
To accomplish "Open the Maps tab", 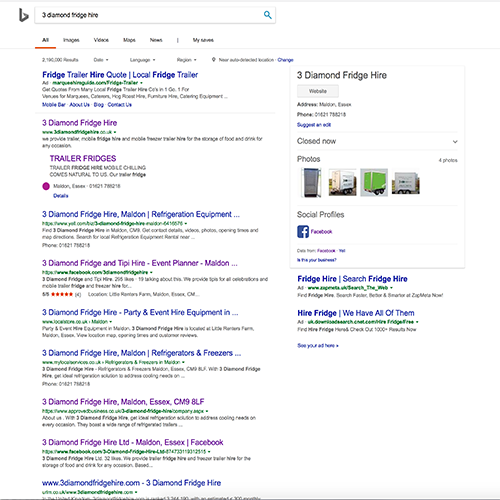I will (x=129, y=40).
